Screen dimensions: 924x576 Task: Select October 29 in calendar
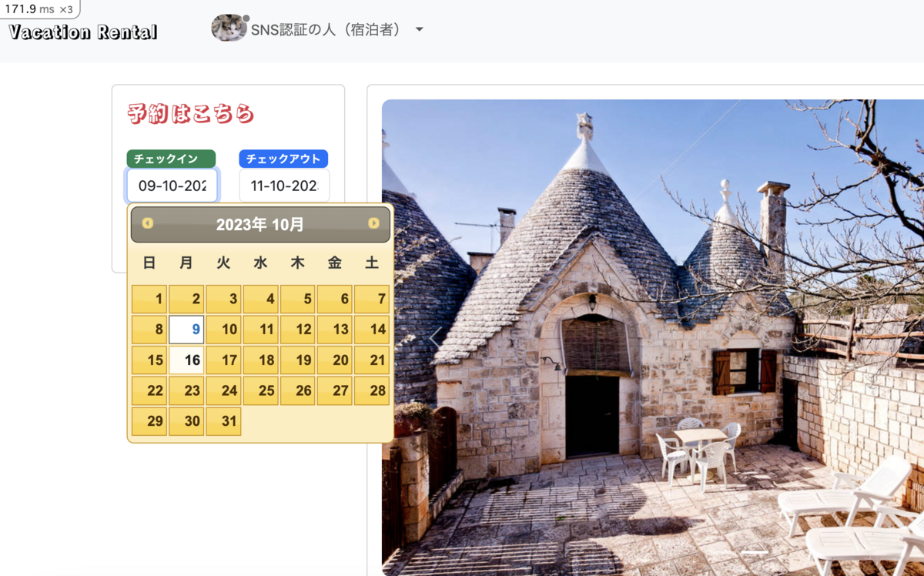pyautogui.click(x=149, y=421)
